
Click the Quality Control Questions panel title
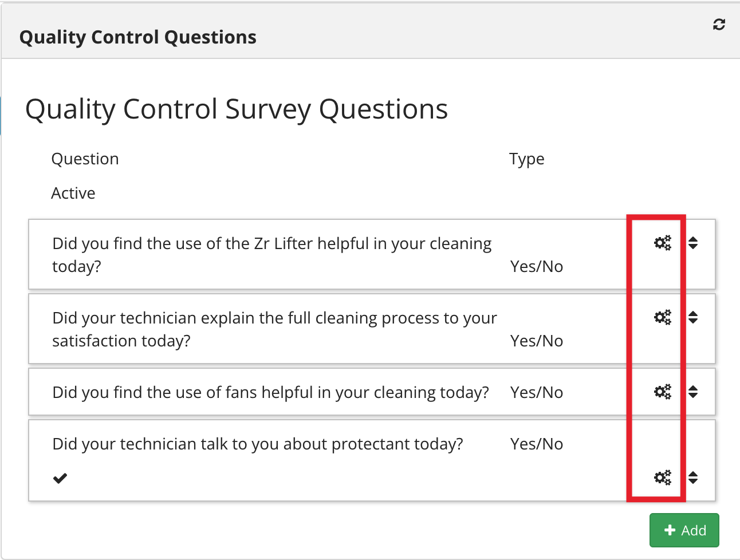(x=138, y=37)
